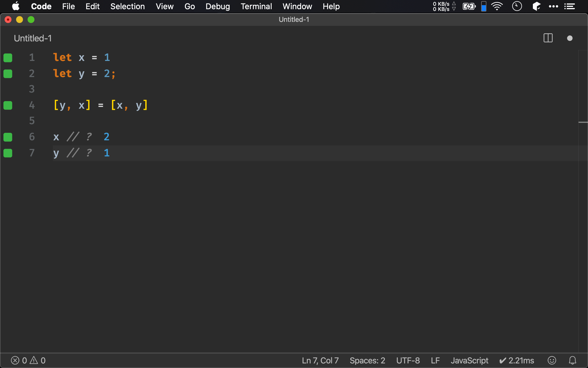This screenshot has width=588, height=368.
Task: Open the Spaces: 2 indentation picker
Action: 367,360
